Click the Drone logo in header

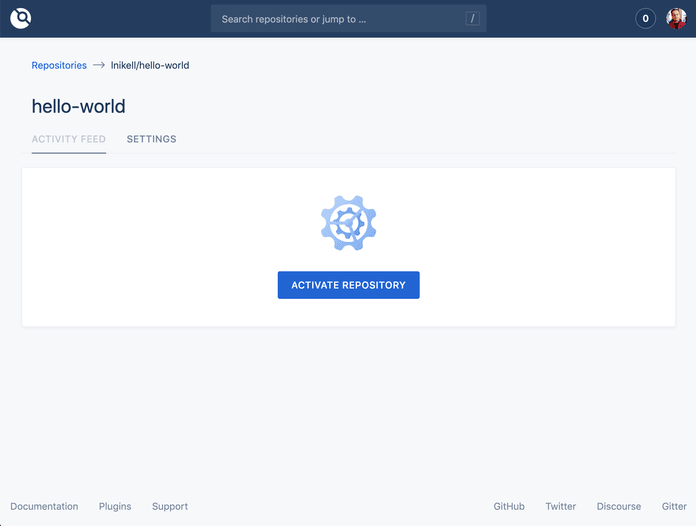click(x=21, y=18)
